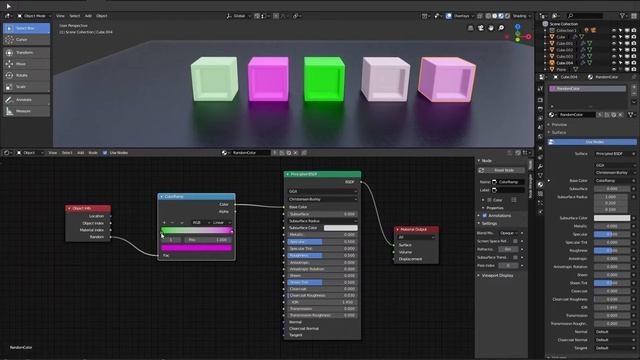Click the play arrow at top left
This screenshot has height=360, width=640.
pos(8,6)
